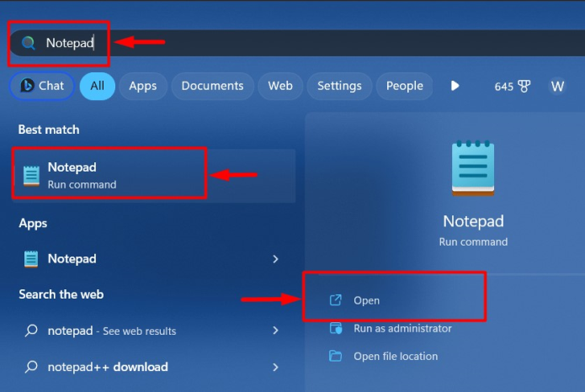
Task: Switch to the Settings filter tab
Action: [339, 86]
